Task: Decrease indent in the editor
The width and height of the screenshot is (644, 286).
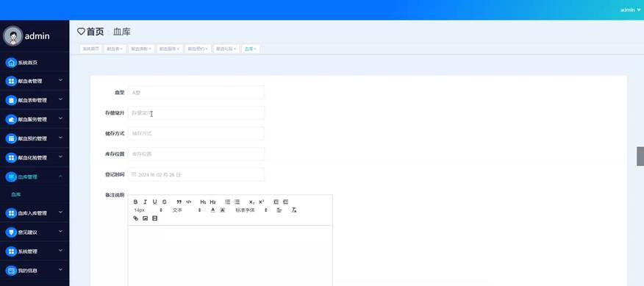Action: pyautogui.click(x=276, y=201)
